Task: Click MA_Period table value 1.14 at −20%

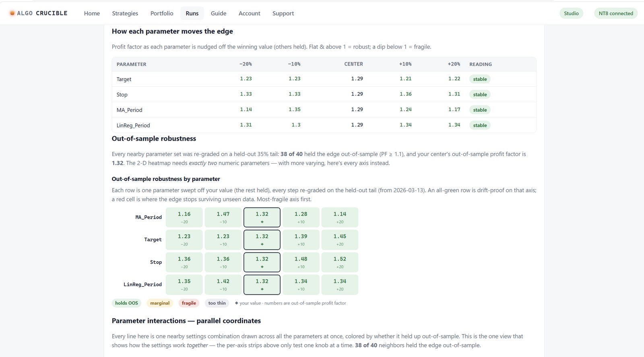Action: tap(246, 109)
